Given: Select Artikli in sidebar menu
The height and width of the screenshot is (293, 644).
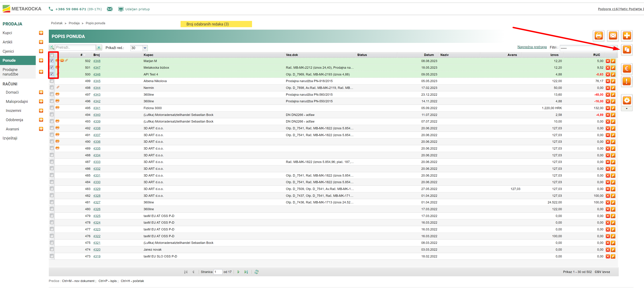Looking at the screenshot, I should tap(7, 42).
